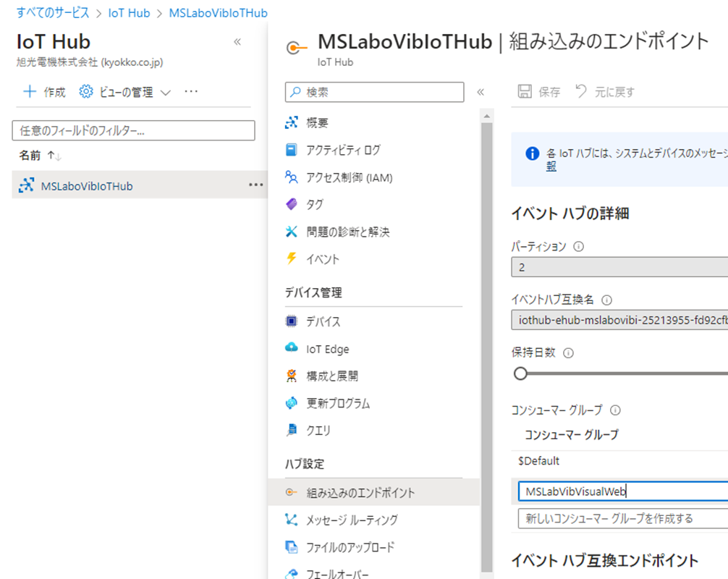
Task: Click the 保存 save button
Action: point(539,91)
